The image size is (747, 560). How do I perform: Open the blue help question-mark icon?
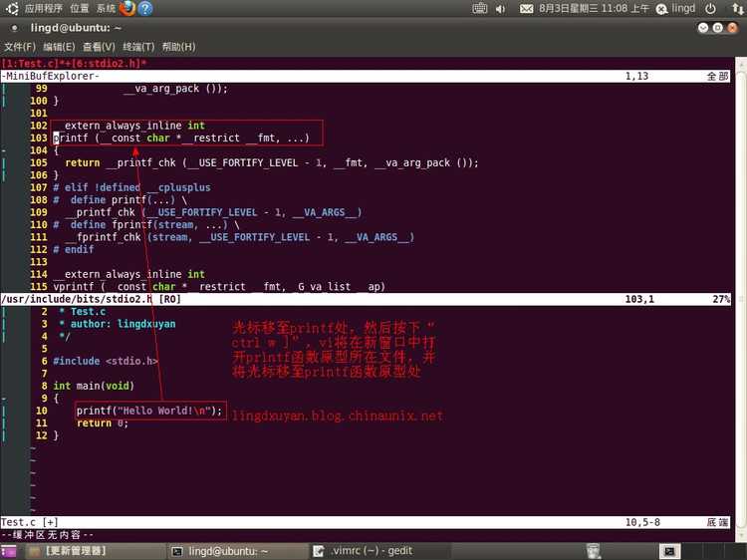pyautogui.click(x=145, y=8)
